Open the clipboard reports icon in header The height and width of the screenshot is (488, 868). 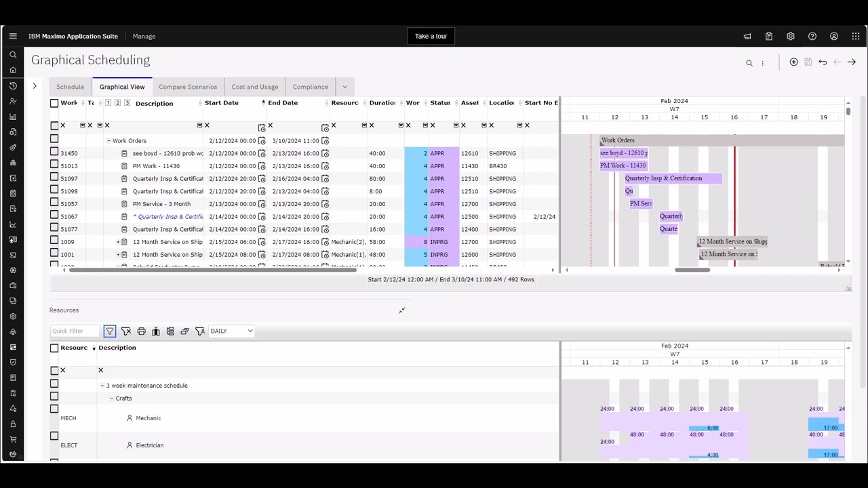(x=769, y=36)
